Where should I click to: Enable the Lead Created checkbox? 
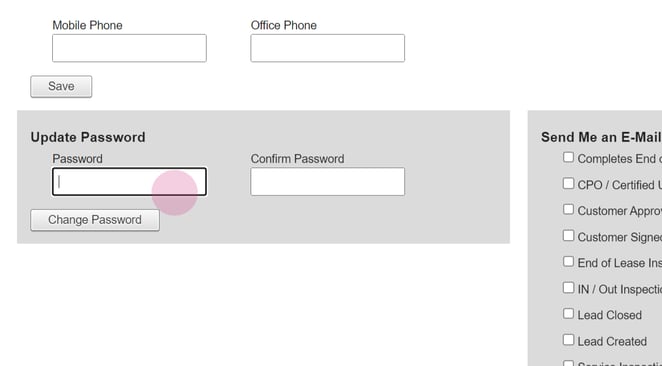tap(568, 340)
